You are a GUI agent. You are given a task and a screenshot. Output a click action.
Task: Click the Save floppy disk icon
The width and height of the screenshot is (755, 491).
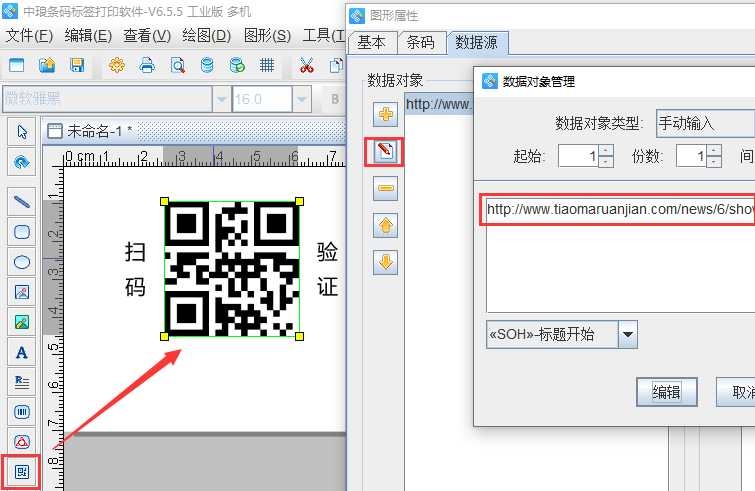pos(76,66)
